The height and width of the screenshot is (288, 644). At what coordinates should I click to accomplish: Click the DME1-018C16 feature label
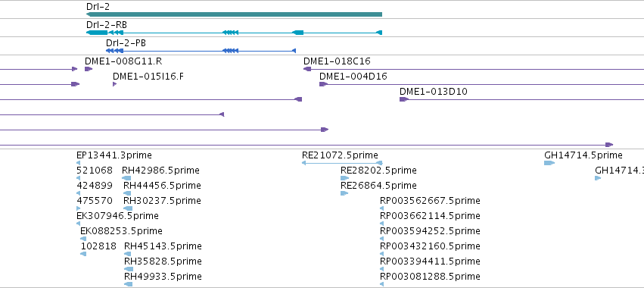[x=337, y=61]
